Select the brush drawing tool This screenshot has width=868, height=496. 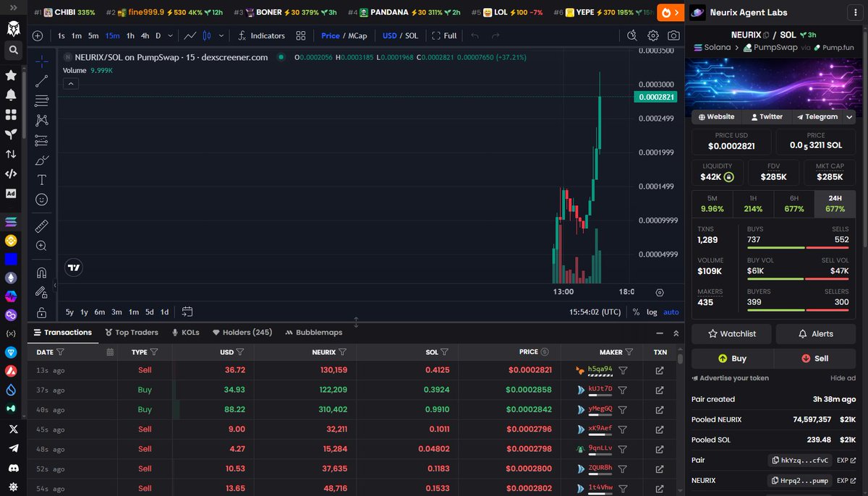(x=42, y=160)
